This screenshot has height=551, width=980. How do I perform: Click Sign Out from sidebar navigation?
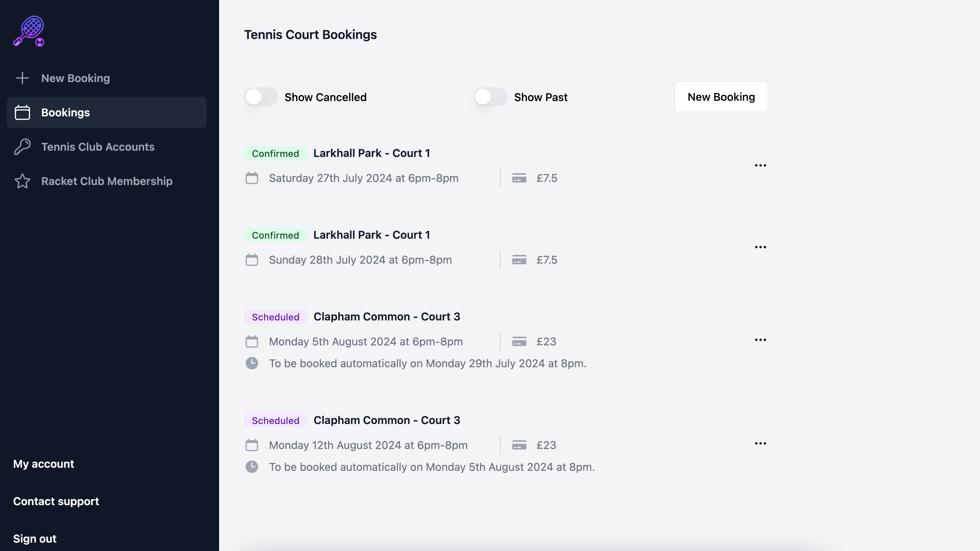(x=34, y=538)
